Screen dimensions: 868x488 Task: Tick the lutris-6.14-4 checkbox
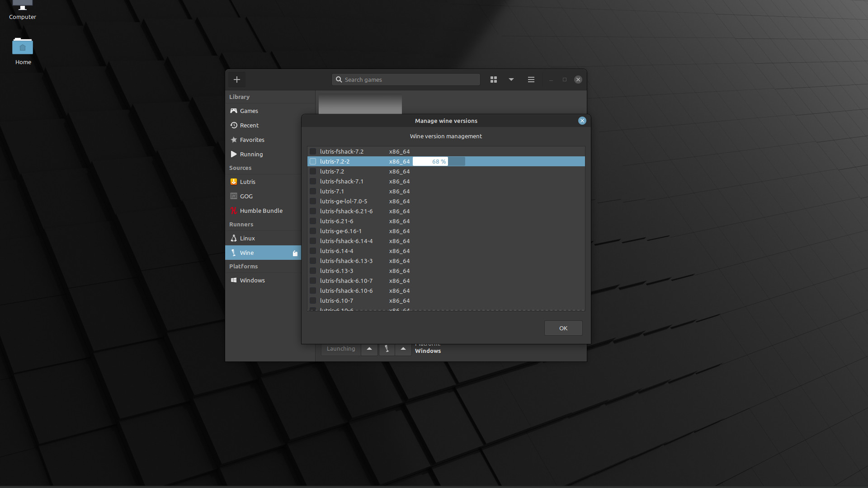[313, 251]
